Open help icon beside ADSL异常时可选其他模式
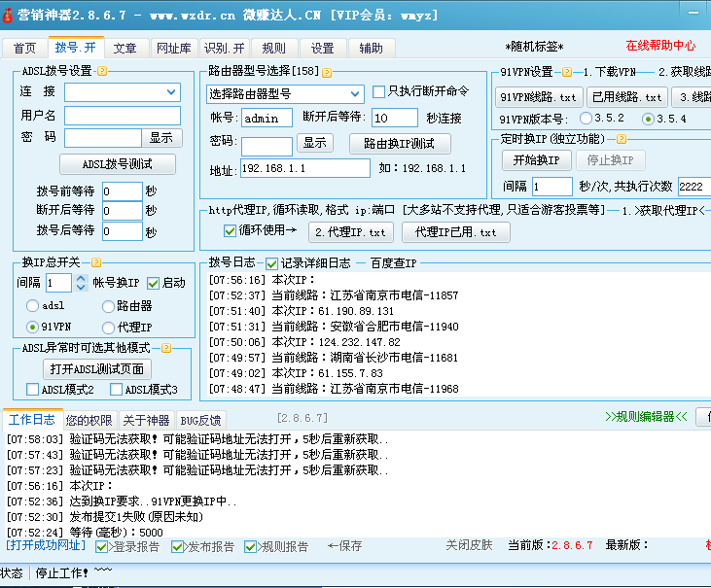711x588 pixels. (166, 348)
